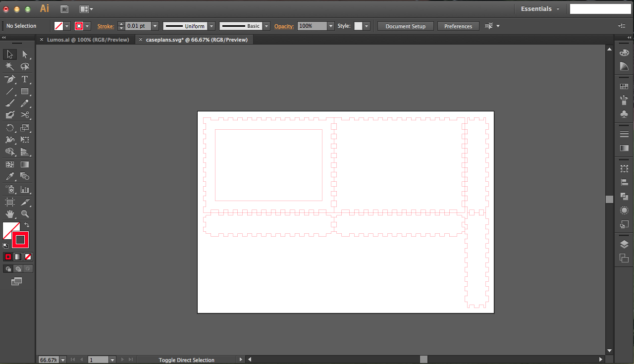This screenshot has height=364, width=634.
Task: Select the Magic Wand tool
Action: [x=10, y=66]
